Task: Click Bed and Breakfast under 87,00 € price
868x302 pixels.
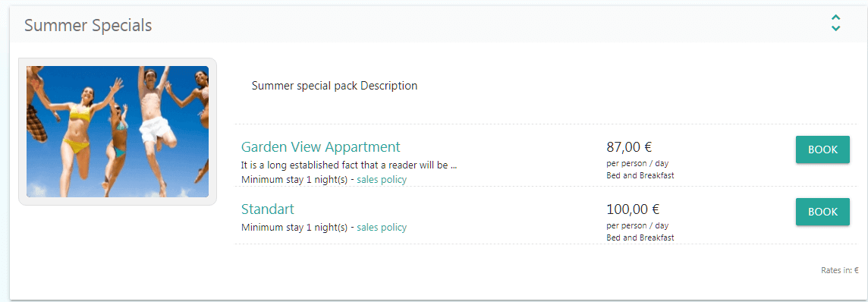Action: pyautogui.click(x=640, y=175)
